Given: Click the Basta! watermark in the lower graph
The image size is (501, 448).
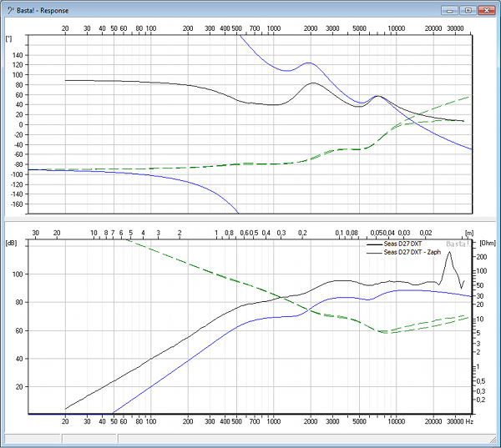Looking at the screenshot, I should click(x=457, y=244).
